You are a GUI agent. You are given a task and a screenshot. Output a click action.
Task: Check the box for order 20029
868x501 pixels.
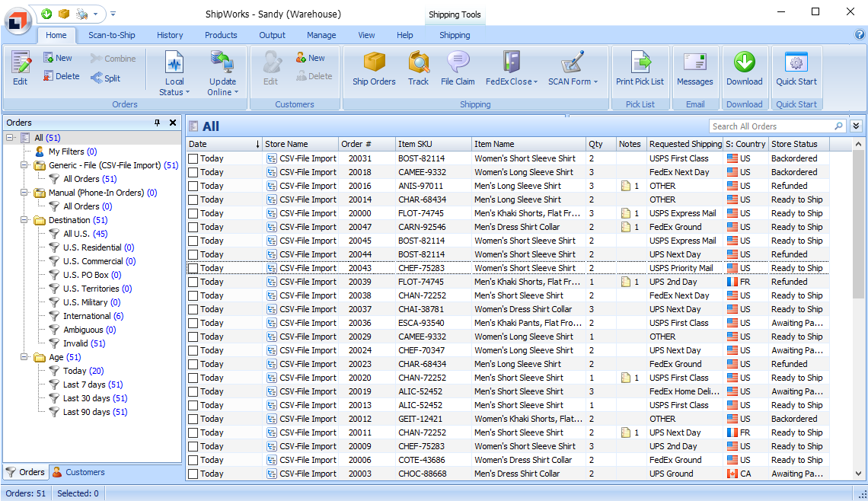point(193,337)
